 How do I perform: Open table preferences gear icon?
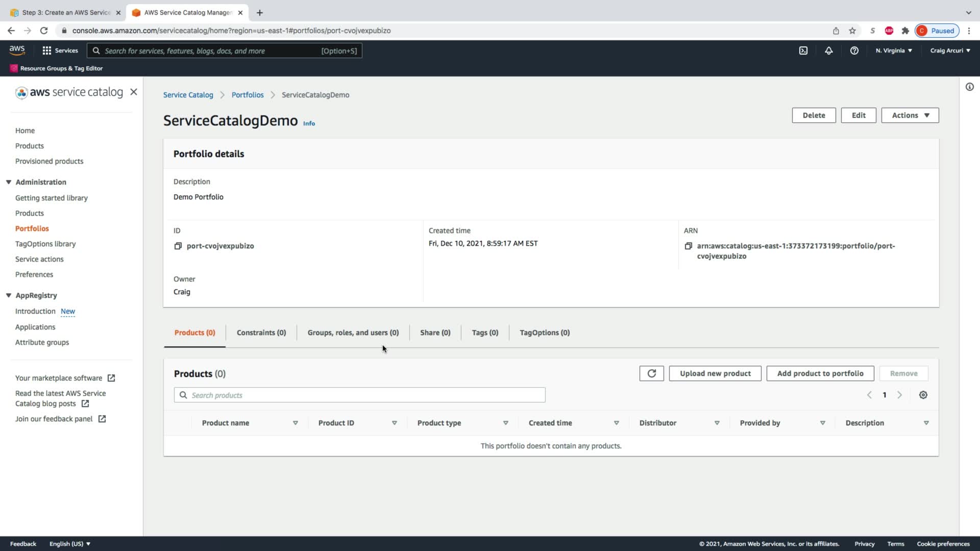pyautogui.click(x=923, y=395)
